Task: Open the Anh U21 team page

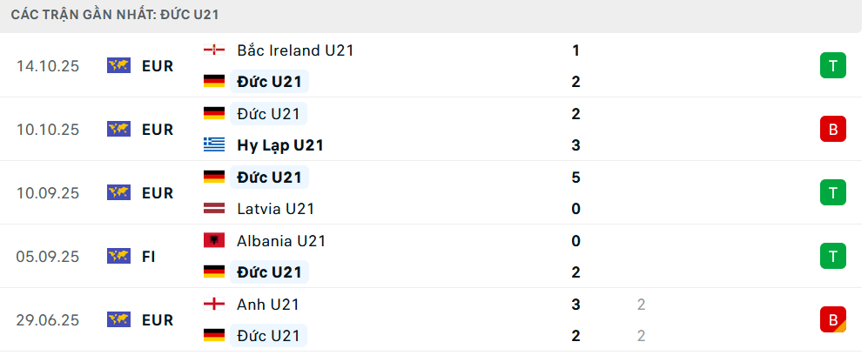Action: pos(268,305)
